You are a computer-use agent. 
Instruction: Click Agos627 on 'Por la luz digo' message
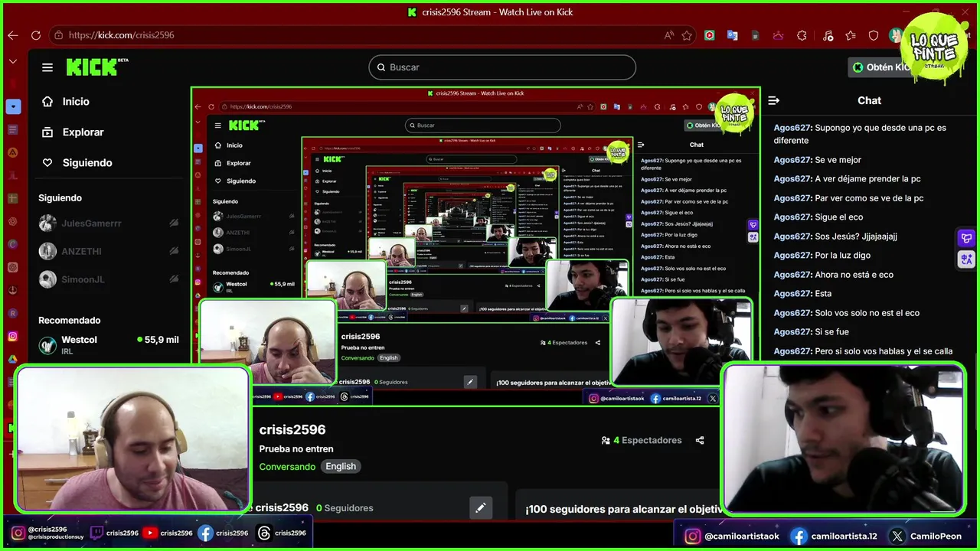pos(792,256)
